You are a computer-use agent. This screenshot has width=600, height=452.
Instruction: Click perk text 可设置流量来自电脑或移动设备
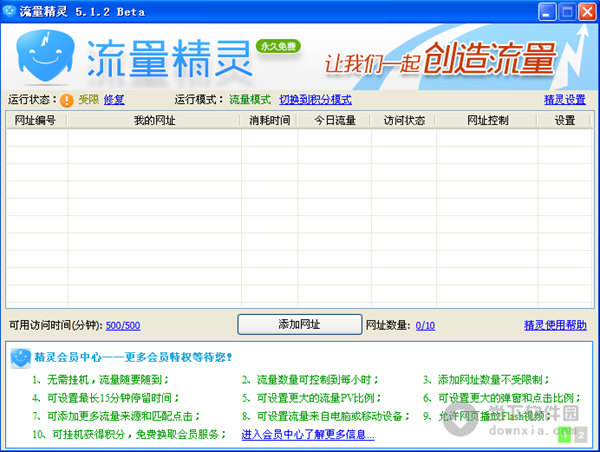click(x=330, y=416)
